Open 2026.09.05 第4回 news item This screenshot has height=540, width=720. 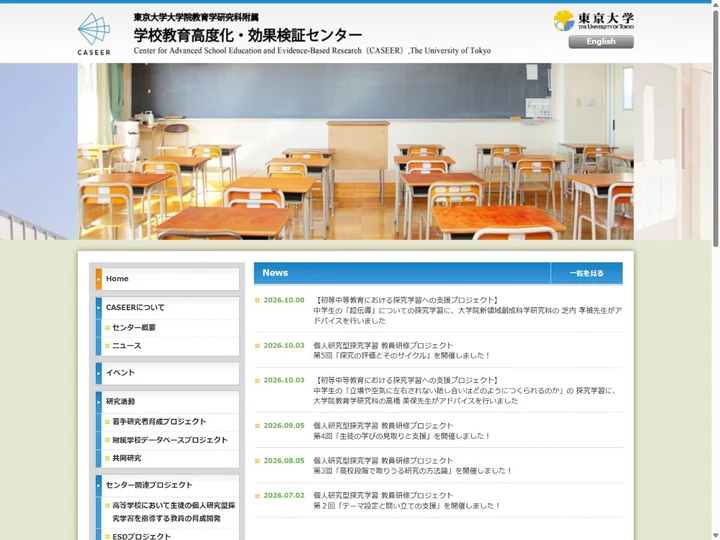402,431
